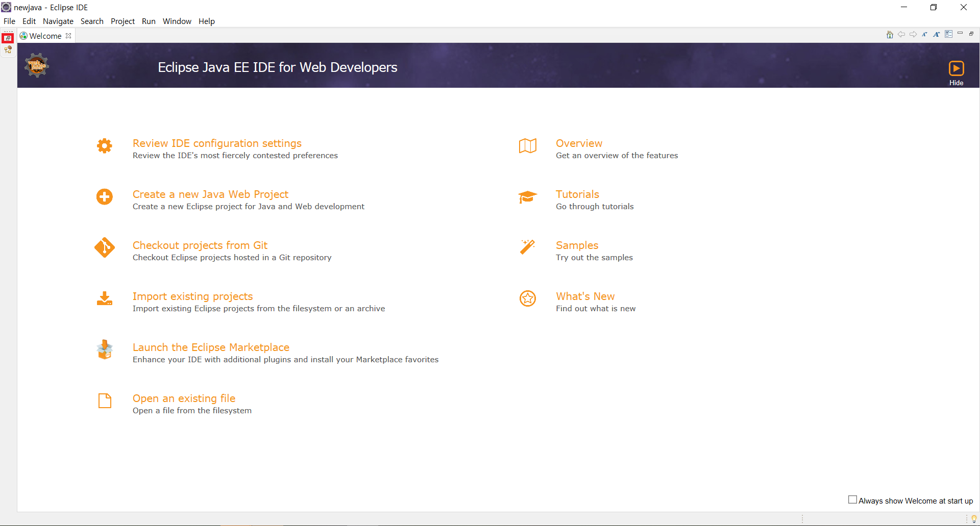Click 'Always show Welcome at start up' label
The image size is (980, 526).
tap(916, 501)
